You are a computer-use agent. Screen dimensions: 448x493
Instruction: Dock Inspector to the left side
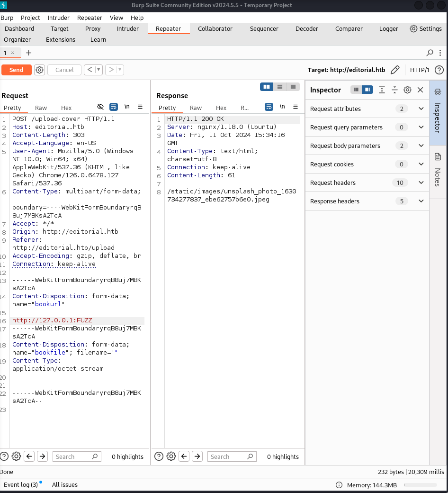(356, 90)
